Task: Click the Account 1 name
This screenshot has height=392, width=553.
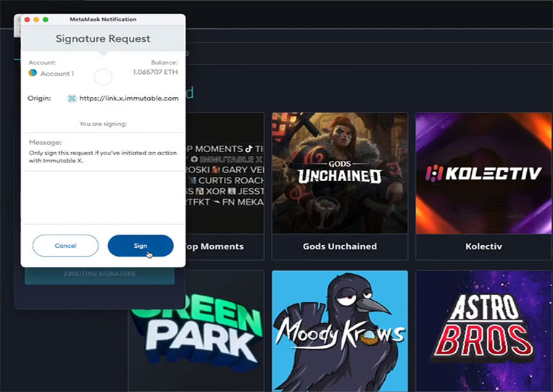Action: point(57,74)
